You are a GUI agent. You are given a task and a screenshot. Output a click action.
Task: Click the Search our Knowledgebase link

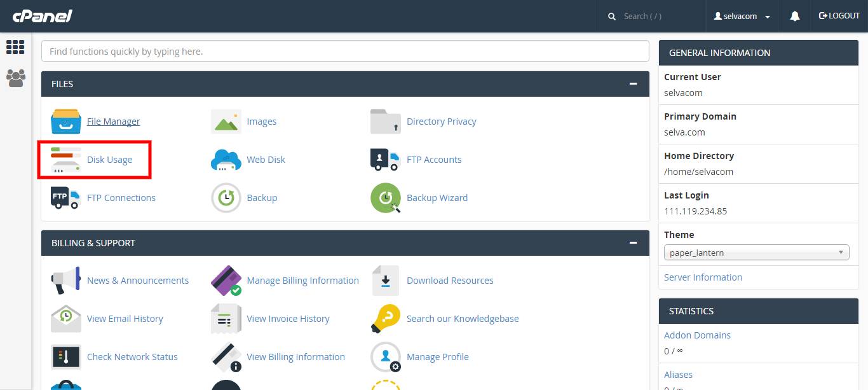pos(463,319)
